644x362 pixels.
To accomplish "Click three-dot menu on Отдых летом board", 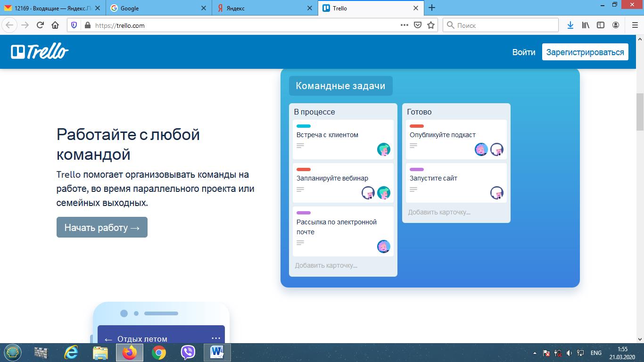I will pyautogui.click(x=216, y=338).
